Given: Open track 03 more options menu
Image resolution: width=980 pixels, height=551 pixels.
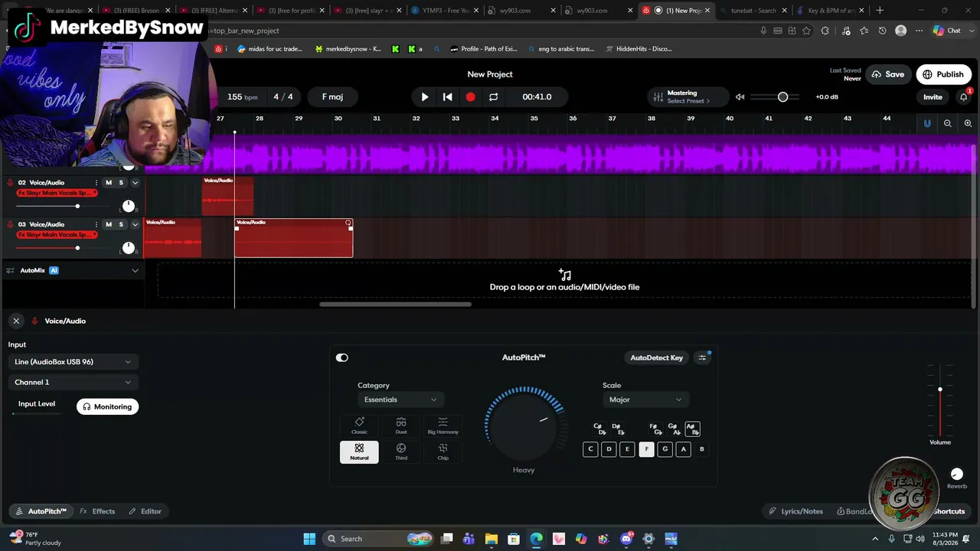Looking at the screenshot, I should coord(96,225).
